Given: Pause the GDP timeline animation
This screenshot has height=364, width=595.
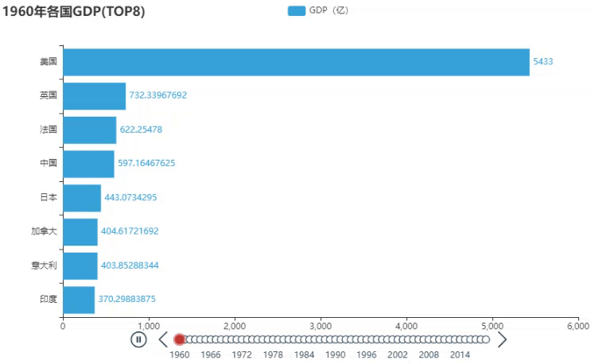Looking at the screenshot, I should [x=138, y=339].
